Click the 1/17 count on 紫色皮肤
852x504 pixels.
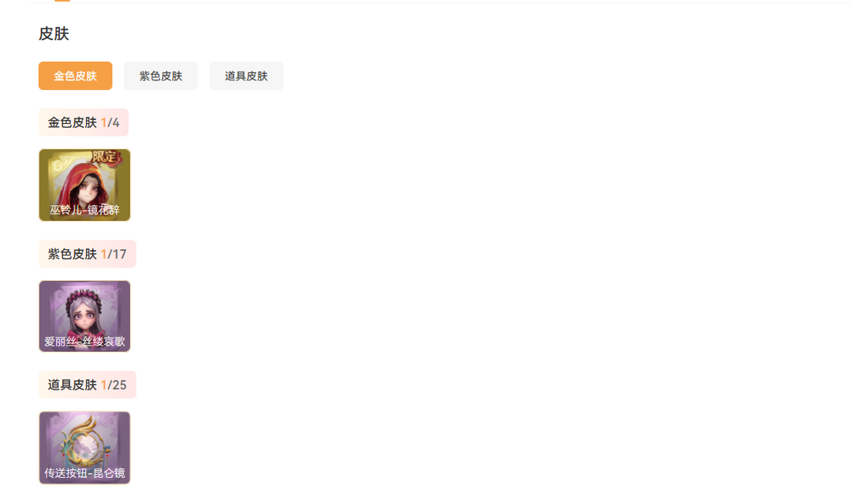point(114,254)
